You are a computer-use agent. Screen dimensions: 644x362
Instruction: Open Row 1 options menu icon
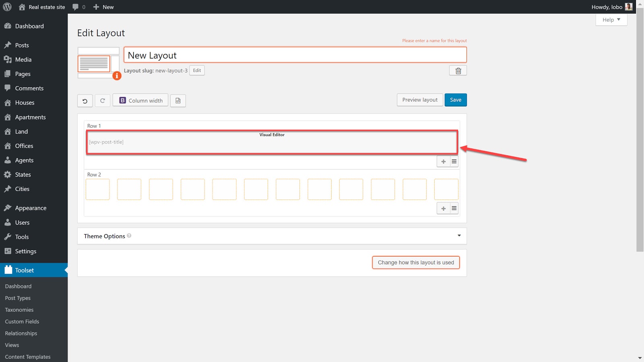click(454, 162)
